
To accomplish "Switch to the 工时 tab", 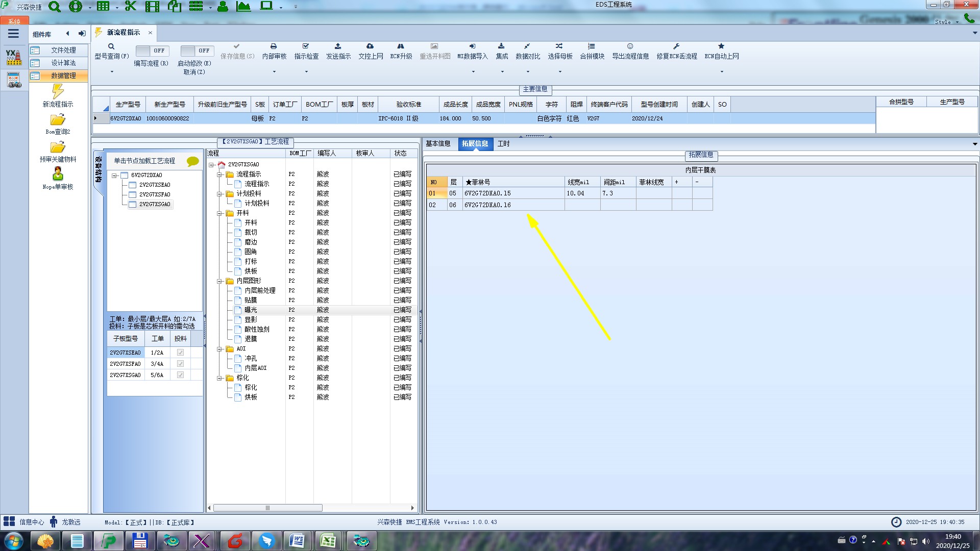I will point(503,144).
